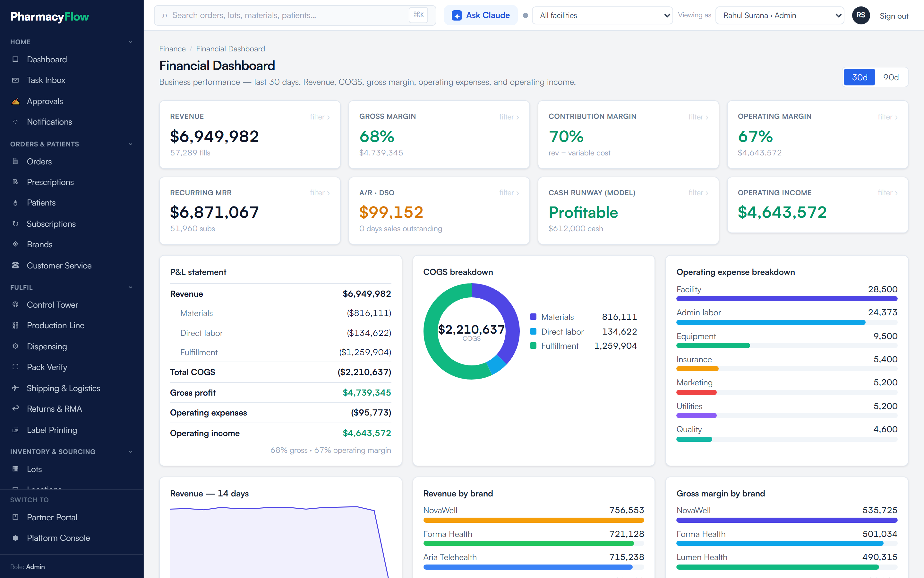Viewport: 924px width, 578px height.
Task: Click the Orders document icon
Action: (x=15, y=161)
